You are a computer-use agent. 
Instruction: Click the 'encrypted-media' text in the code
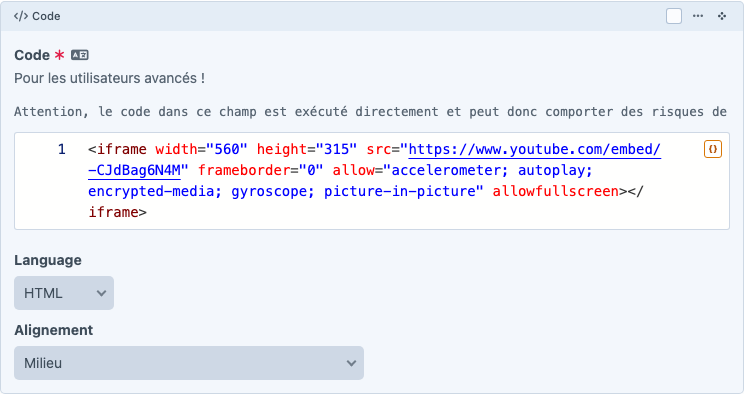click(151, 191)
